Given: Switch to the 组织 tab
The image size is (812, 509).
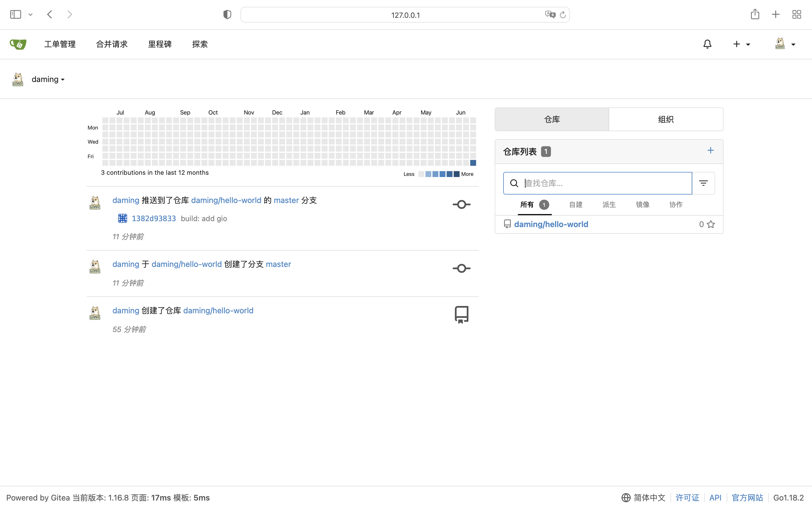Looking at the screenshot, I should click(x=665, y=120).
